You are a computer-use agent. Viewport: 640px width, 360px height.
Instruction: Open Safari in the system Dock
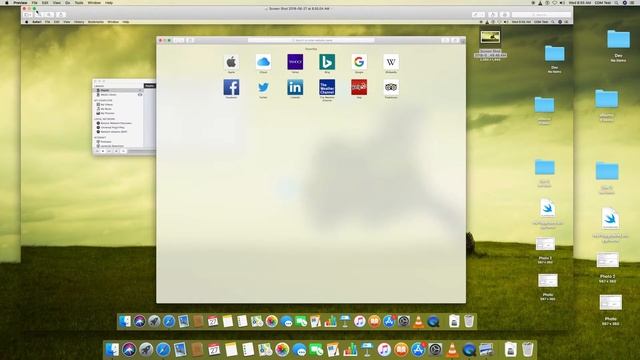(163, 350)
